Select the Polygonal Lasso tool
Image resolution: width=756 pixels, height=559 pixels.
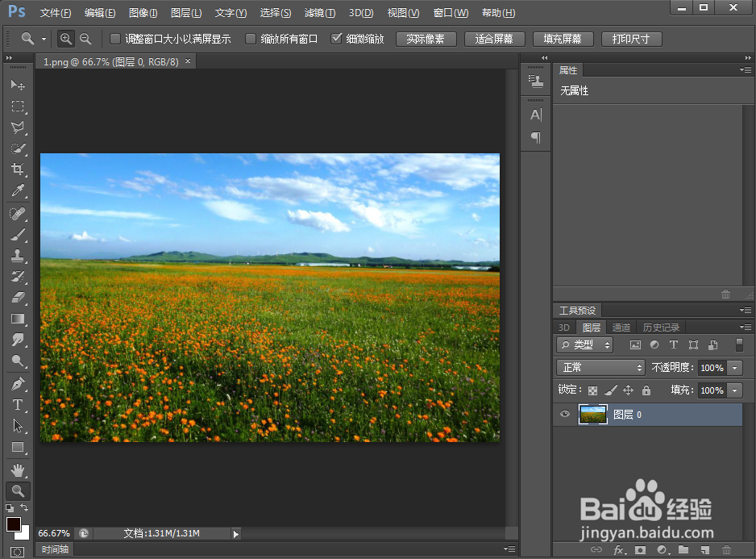click(18, 127)
